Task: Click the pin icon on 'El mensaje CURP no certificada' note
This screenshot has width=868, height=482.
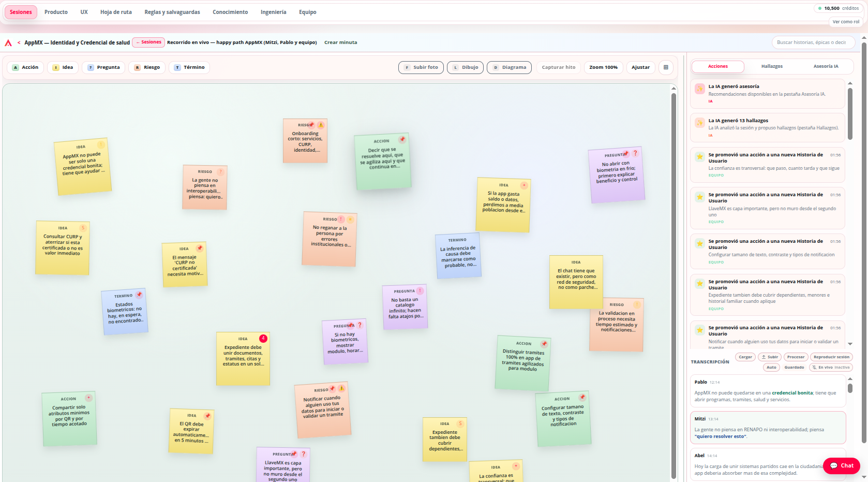Action: [x=200, y=248]
